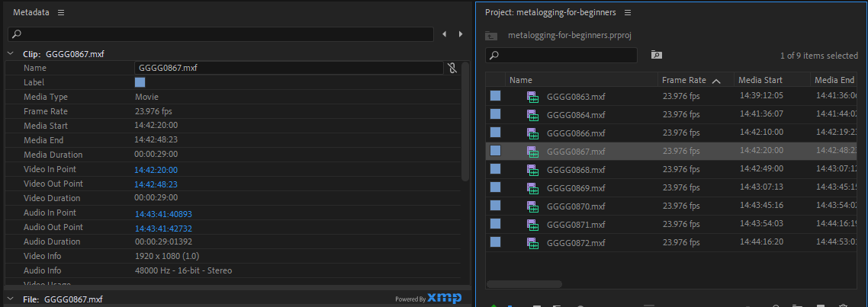Click the Audio Out Point value 14:43:41:42732
Screen dimensions: 868x307
(163, 229)
